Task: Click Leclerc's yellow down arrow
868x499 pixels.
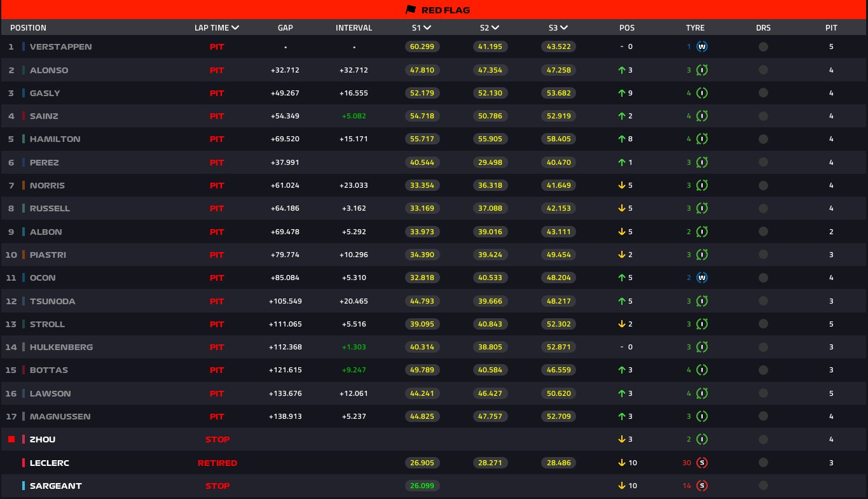Action: click(622, 463)
